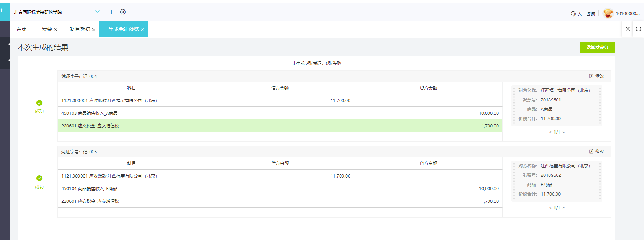
Task: Close the 科目期初 tab
Action: pyautogui.click(x=94, y=30)
